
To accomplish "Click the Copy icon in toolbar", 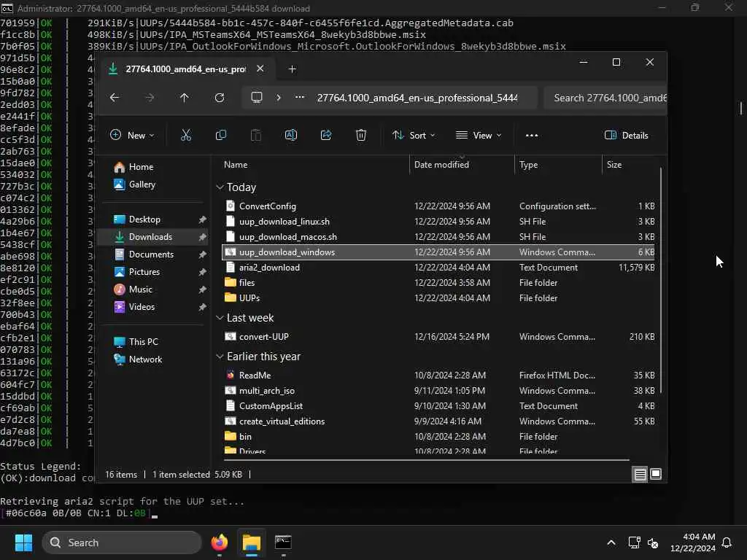I will 220,135.
